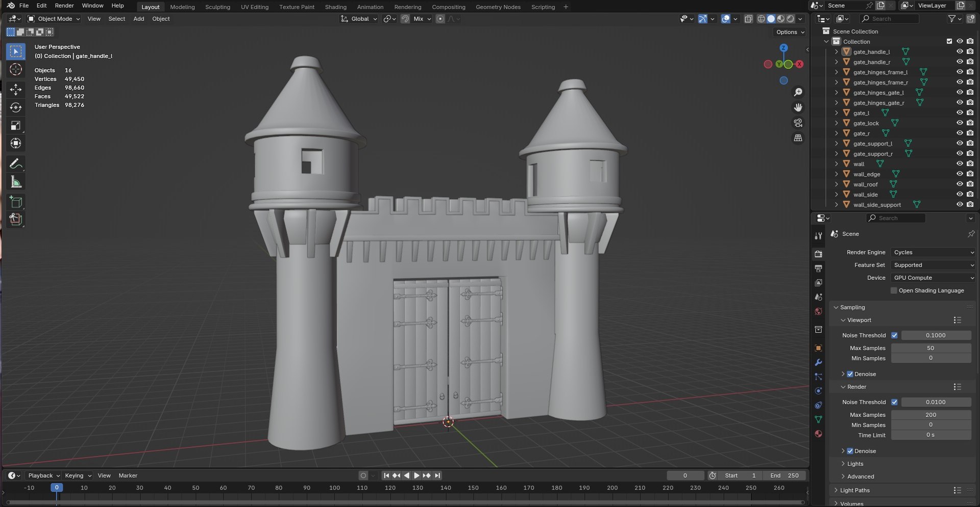Open the viewport Options popover
Screen dimensions: 980x507
[x=790, y=32]
